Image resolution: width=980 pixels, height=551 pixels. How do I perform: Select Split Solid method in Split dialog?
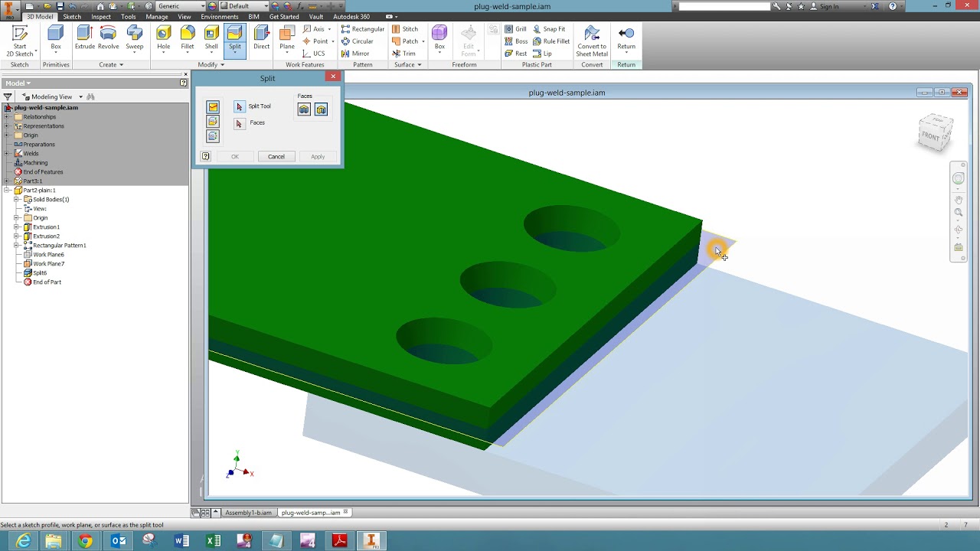click(213, 136)
